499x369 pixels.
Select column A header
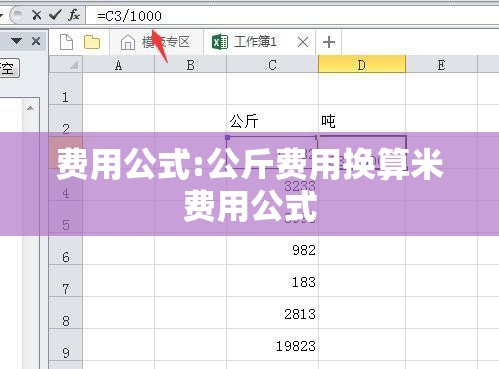(118, 65)
